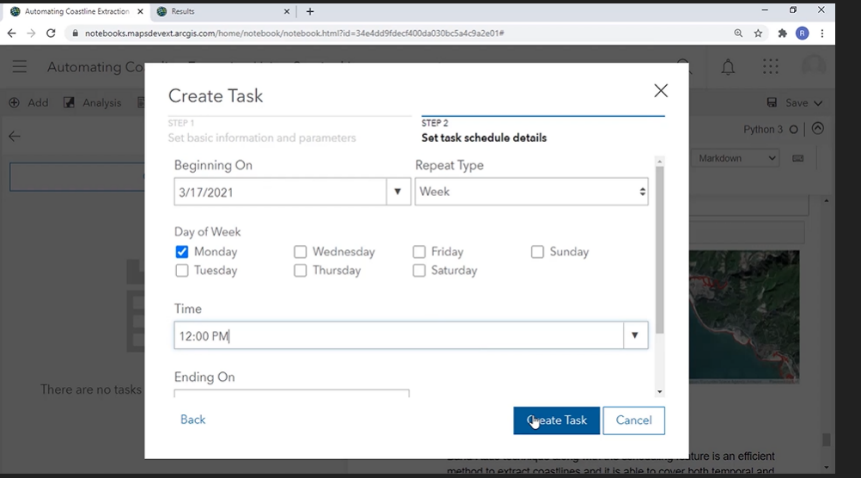Click the Back link

pyautogui.click(x=193, y=419)
